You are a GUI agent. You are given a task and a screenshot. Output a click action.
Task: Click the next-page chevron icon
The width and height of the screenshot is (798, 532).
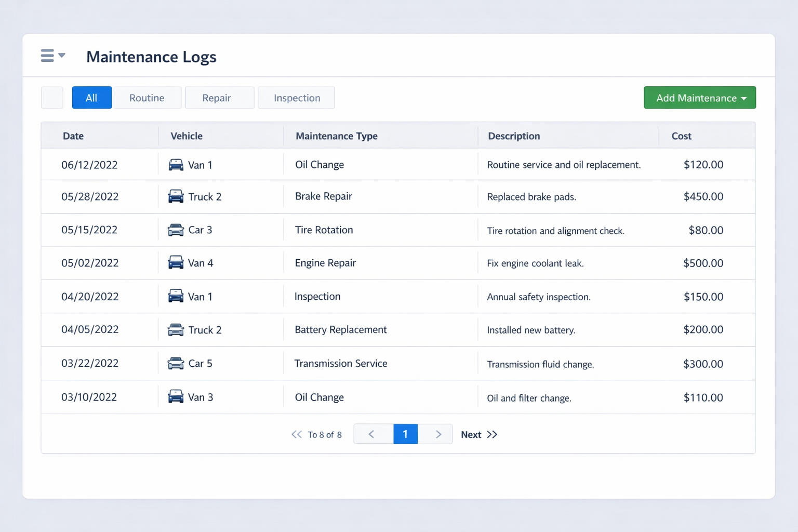coord(438,434)
